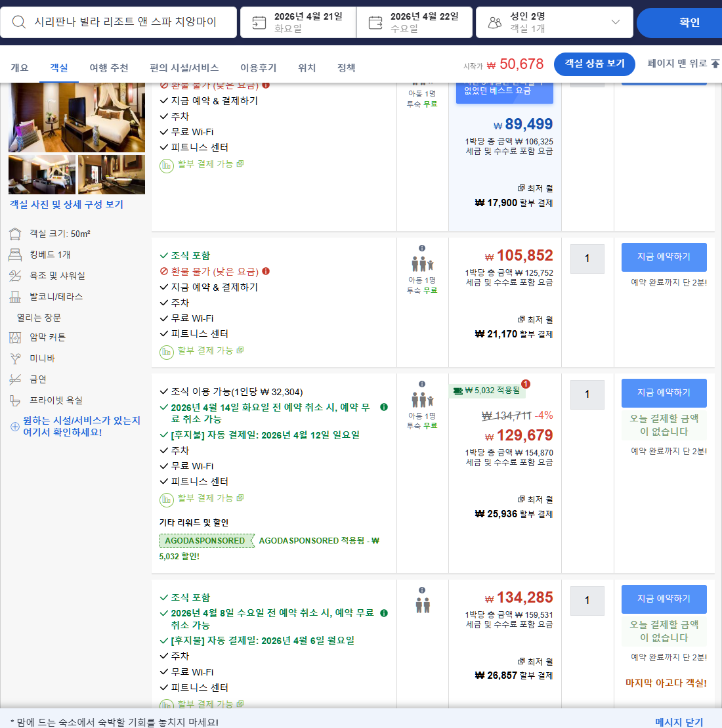Click no-smoking icon

(15, 379)
